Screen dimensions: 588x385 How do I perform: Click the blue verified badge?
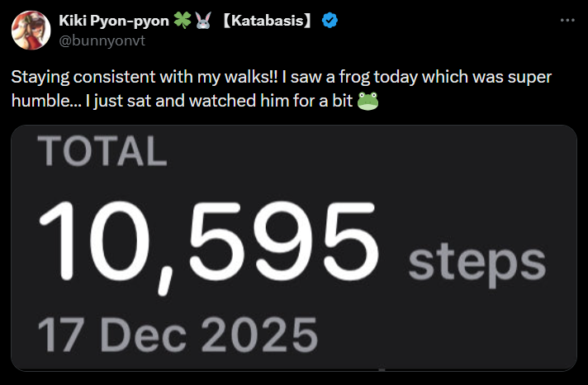coord(329,21)
